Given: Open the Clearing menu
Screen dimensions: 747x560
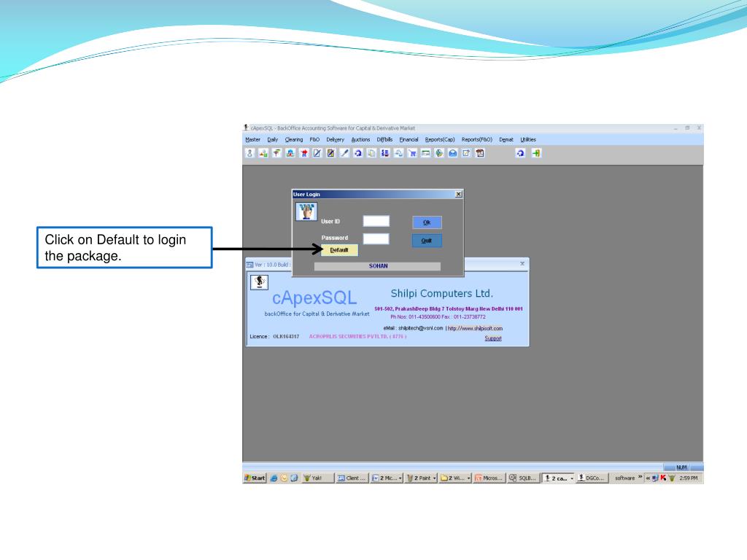Looking at the screenshot, I should 294,139.
